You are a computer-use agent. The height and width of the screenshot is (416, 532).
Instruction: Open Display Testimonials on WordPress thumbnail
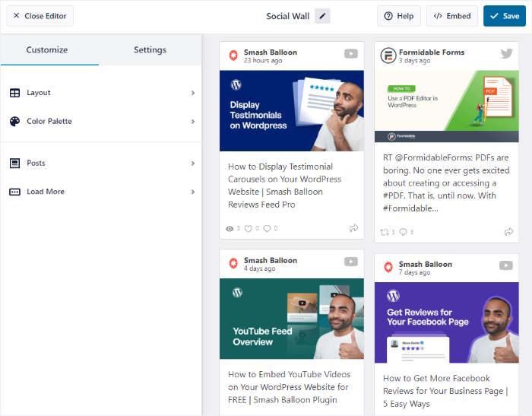tap(292, 111)
